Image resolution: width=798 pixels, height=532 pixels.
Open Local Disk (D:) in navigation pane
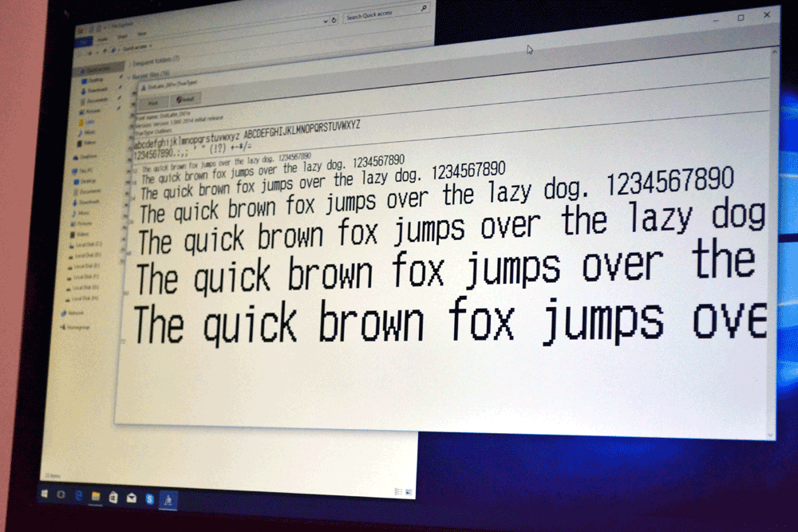pos(86,255)
